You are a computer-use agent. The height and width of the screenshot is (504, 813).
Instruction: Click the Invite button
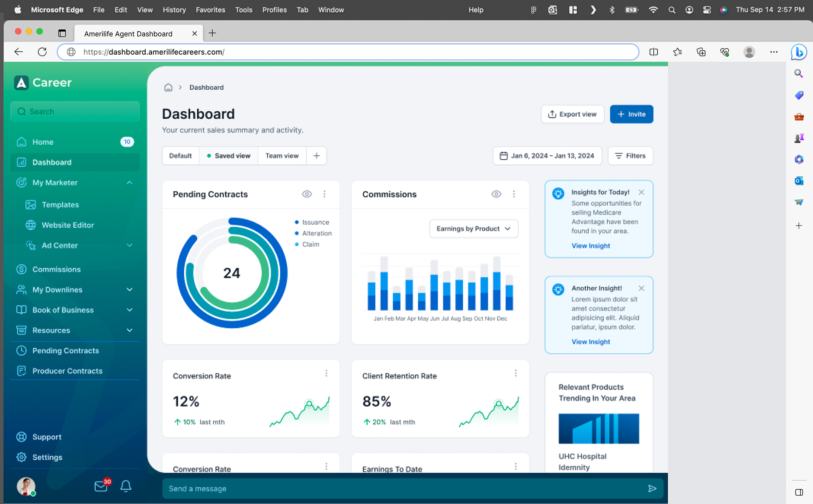click(631, 114)
